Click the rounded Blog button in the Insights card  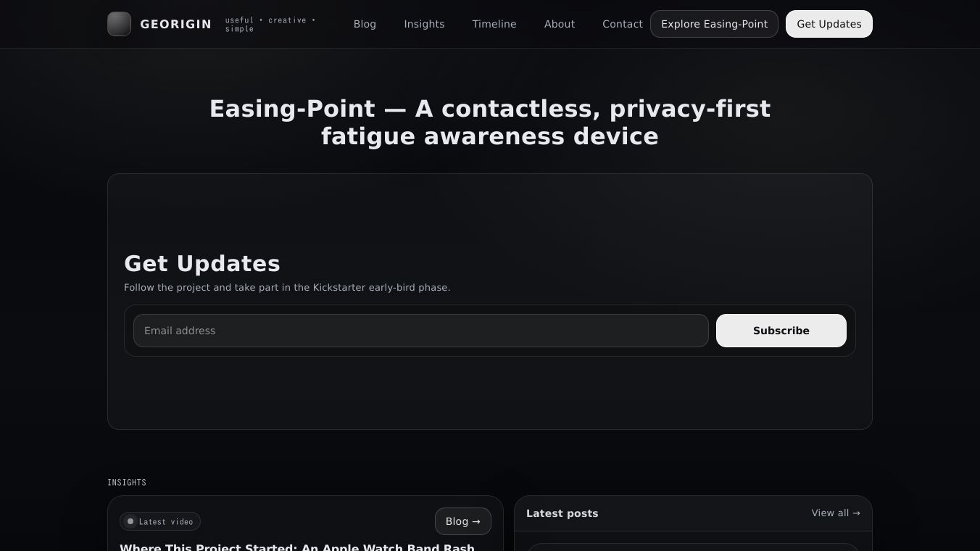pos(462,521)
